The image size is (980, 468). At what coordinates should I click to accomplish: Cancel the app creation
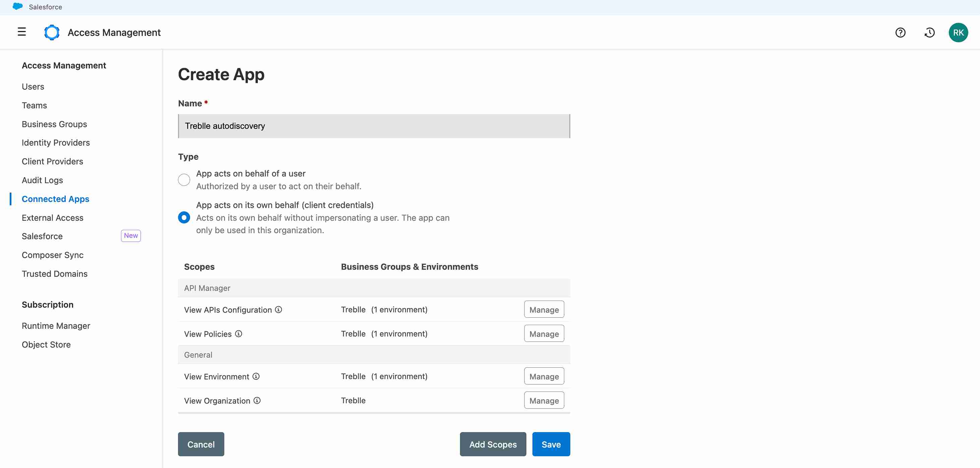coord(201,444)
